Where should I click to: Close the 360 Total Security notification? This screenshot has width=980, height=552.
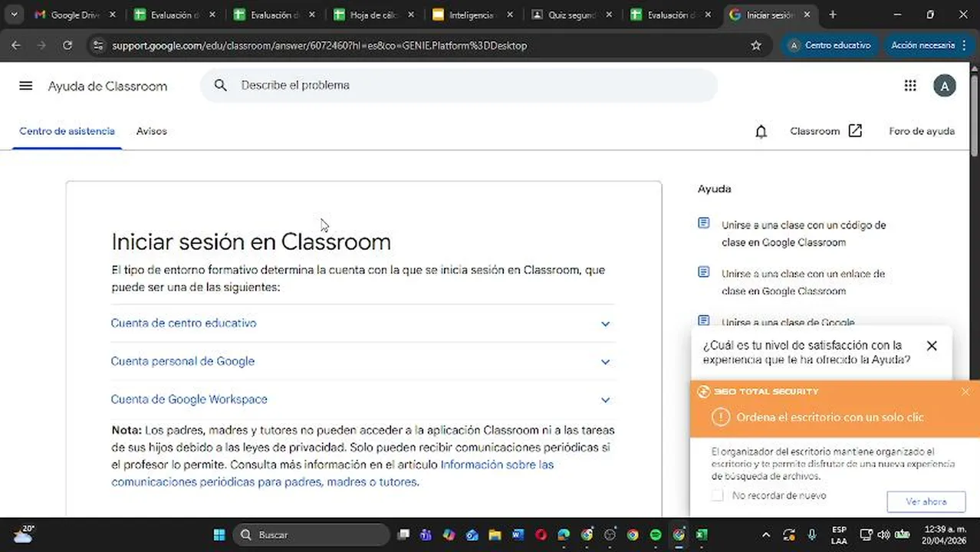pyautogui.click(x=965, y=392)
